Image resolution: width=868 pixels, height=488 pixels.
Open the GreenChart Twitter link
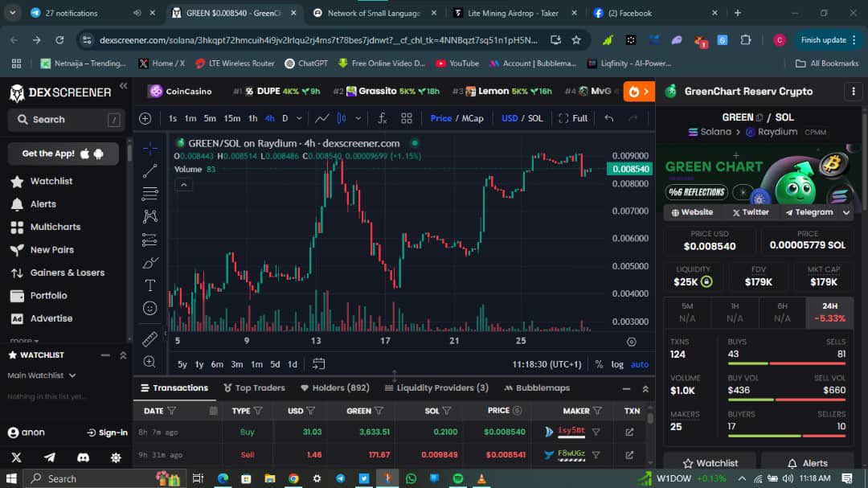click(750, 212)
